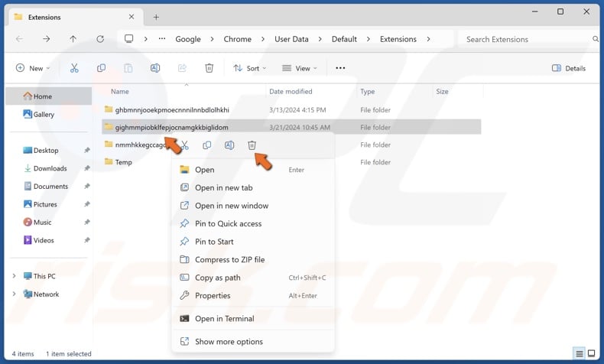Image resolution: width=604 pixels, height=364 pixels.
Task: Select the Extensions window tab
Action: pyautogui.click(x=74, y=17)
